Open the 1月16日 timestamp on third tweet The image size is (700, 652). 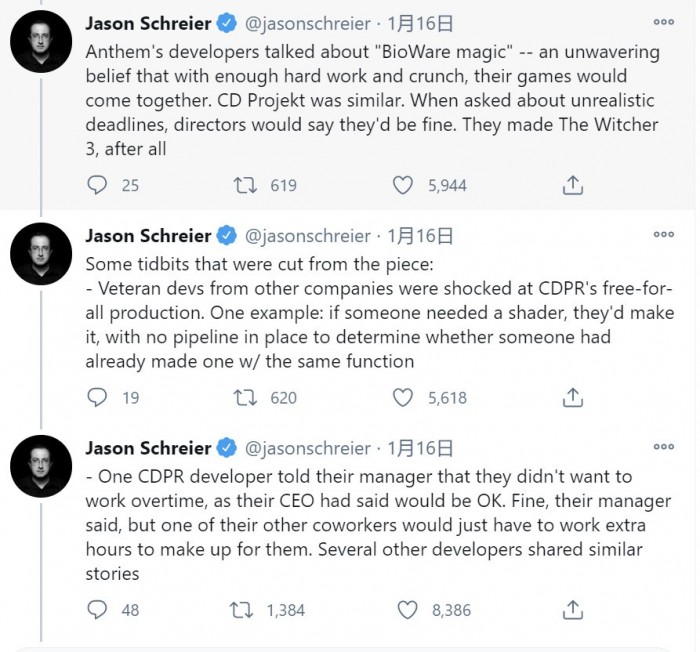420,448
